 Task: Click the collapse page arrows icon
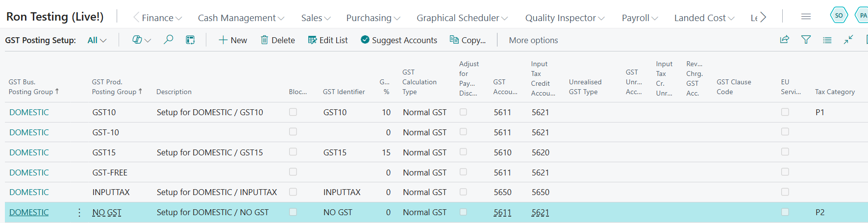point(848,40)
